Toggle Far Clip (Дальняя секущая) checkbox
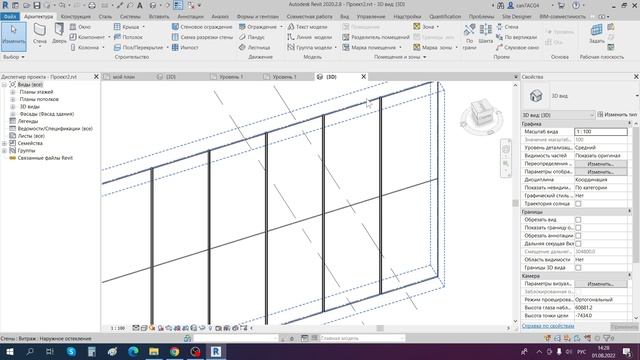Viewport: 640px width, 360px height. (578, 244)
